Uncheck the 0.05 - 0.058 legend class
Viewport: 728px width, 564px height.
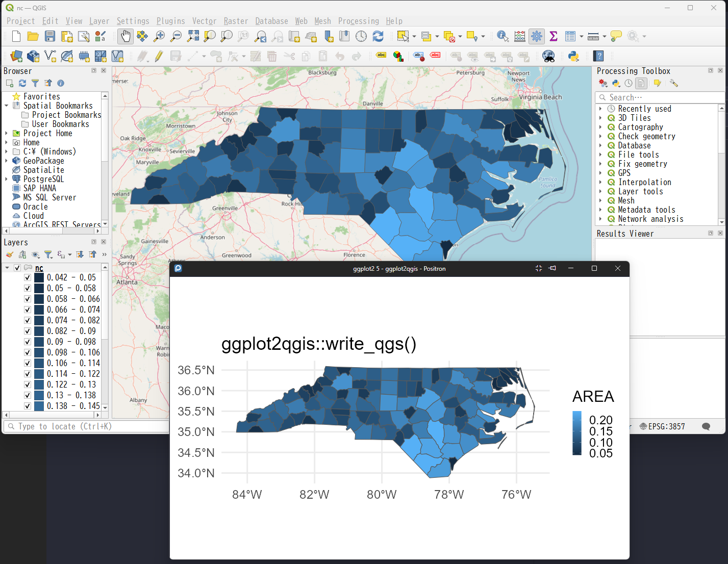28,288
